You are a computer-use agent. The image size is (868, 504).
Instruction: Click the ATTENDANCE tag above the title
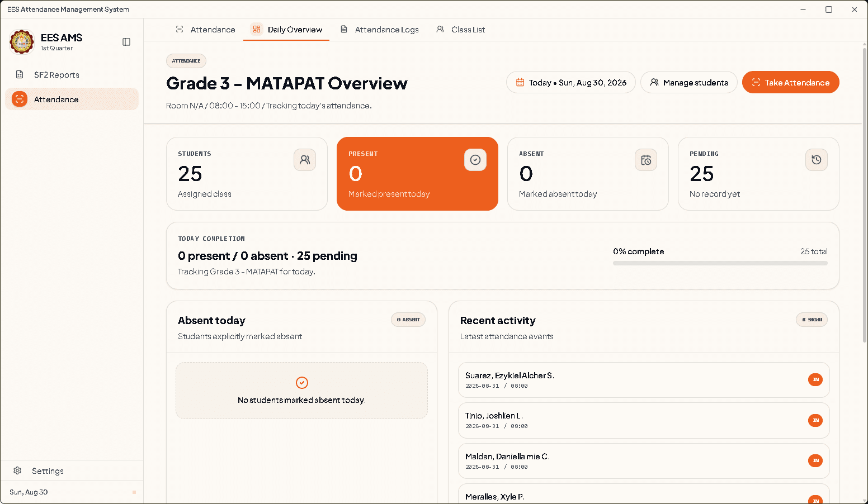pos(186,61)
